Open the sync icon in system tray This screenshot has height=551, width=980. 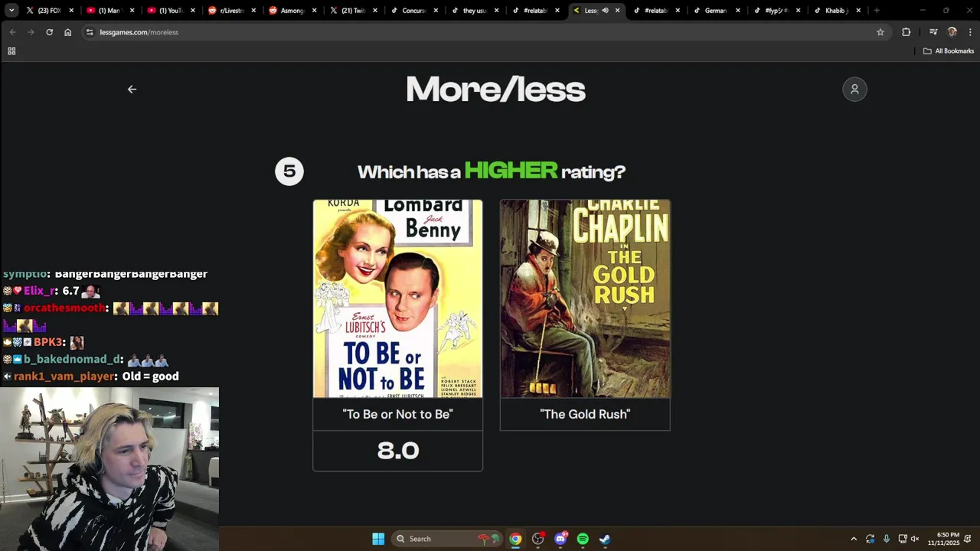point(871,539)
